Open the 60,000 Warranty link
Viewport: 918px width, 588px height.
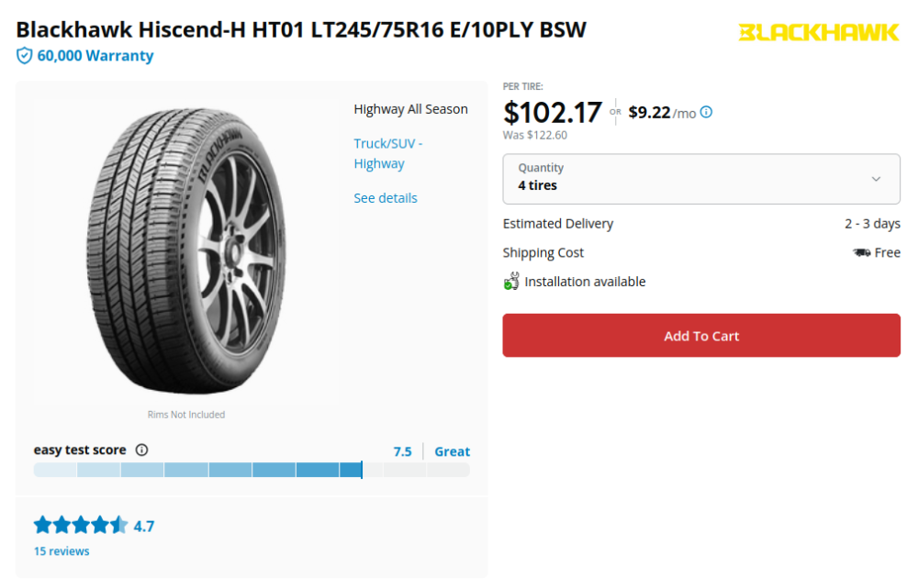(x=95, y=56)
